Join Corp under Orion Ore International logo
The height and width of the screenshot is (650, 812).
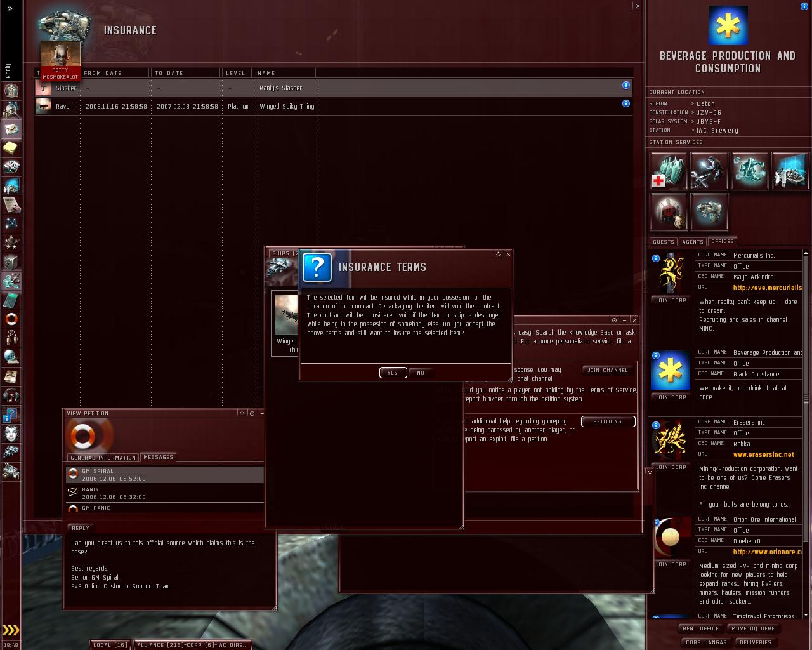click(x=671, y=564)
